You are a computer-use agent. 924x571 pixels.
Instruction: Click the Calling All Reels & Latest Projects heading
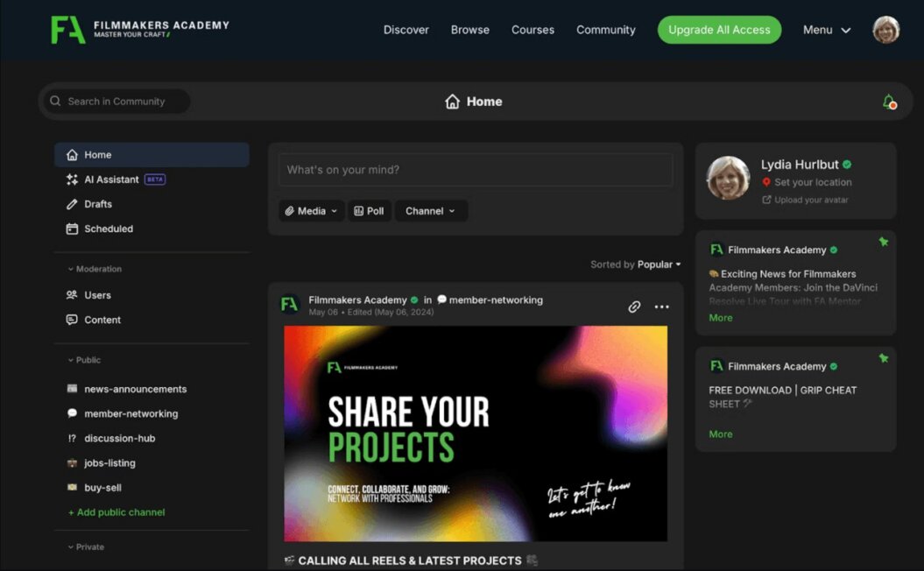coord(410,561)
